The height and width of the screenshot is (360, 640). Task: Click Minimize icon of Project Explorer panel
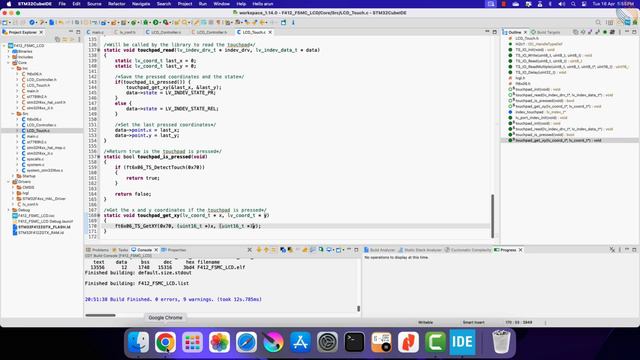click(x=71, y=32)
